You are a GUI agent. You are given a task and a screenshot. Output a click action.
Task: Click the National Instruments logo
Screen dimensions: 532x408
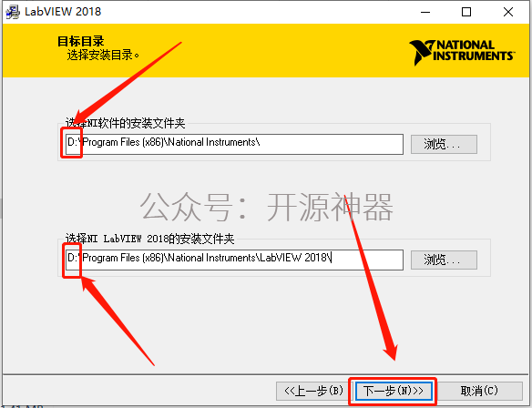[x=462, y=52]
